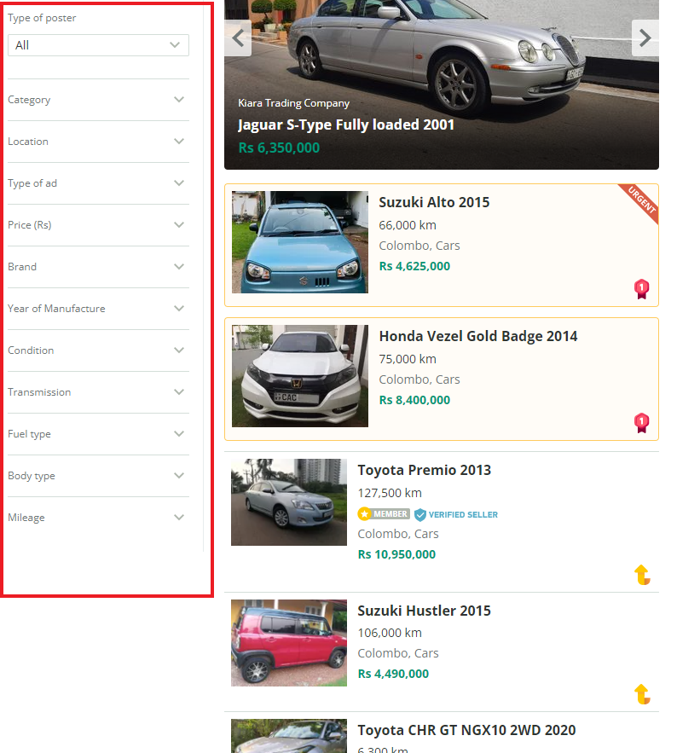Expand the Transmission filter

pyautogui.click(x=98, y=392)
